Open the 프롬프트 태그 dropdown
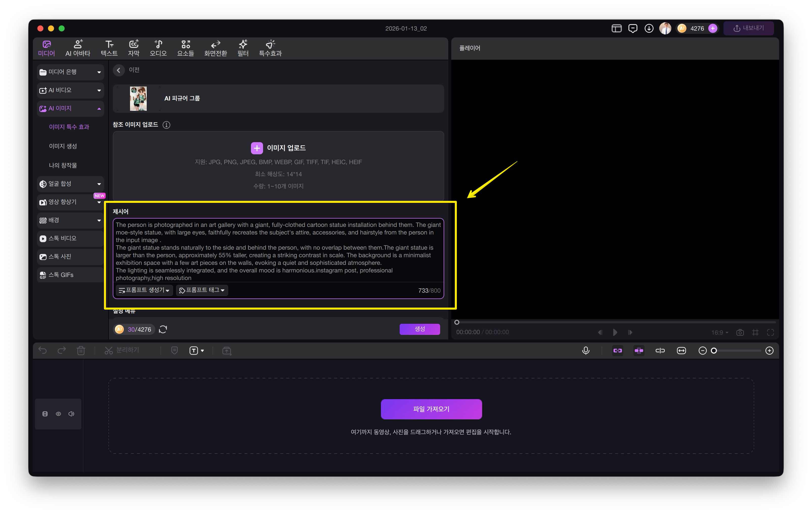 (x=202, y=290)
